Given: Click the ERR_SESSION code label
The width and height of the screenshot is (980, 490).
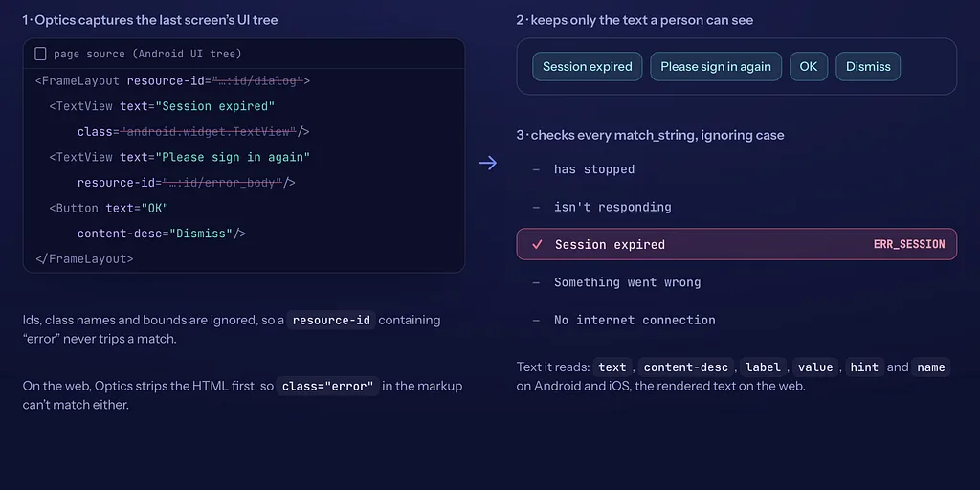Looking at the screenshot, I should coord(909,244).
